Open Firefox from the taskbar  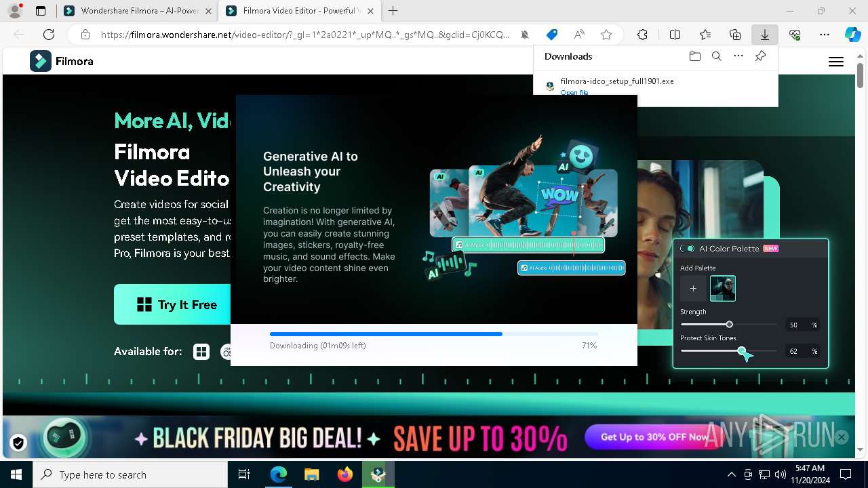coord(344,474)
